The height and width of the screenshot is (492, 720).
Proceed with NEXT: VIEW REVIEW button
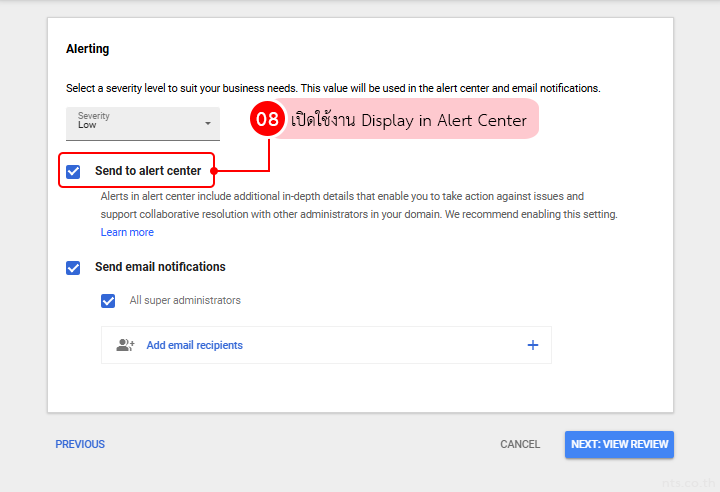pyautogui.click(x=619, y=444)
